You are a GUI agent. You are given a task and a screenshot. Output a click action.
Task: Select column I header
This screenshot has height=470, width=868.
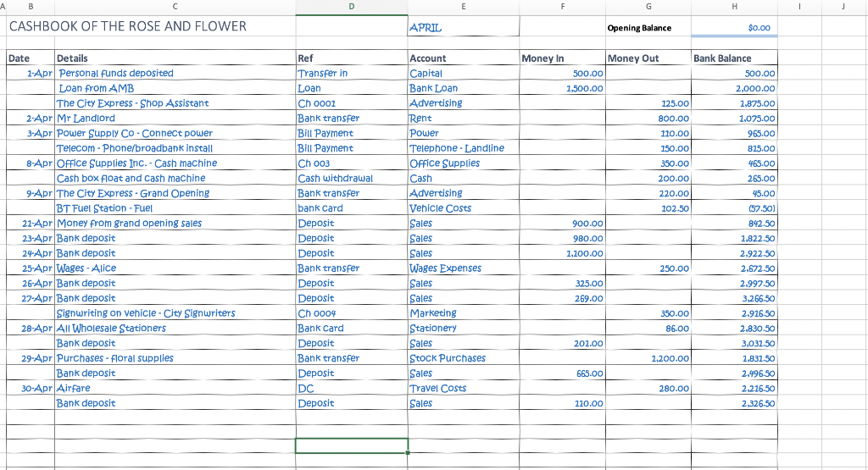tap(799, 7)
